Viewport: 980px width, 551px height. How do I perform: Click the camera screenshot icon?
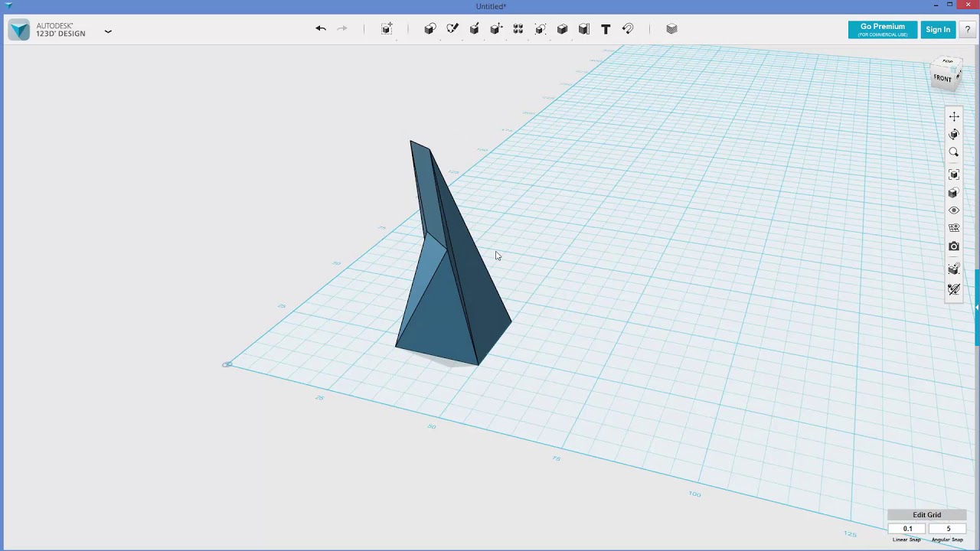click(x=954, y=246)
